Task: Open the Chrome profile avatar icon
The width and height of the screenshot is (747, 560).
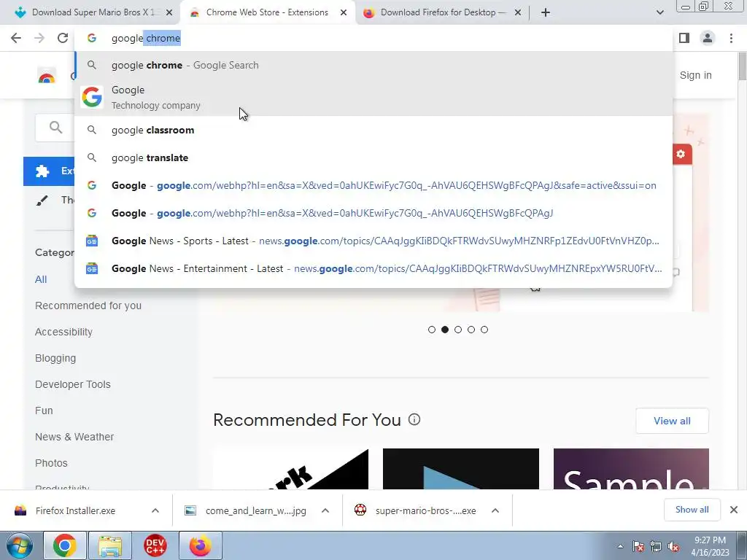Action: pyautogui.click(x=708, y=38)
